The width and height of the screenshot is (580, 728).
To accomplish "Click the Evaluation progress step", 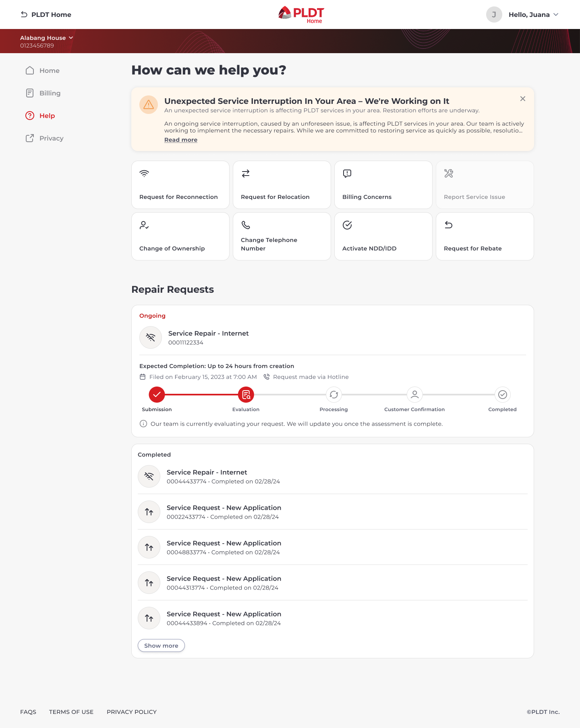I will [x=246, y=395].
